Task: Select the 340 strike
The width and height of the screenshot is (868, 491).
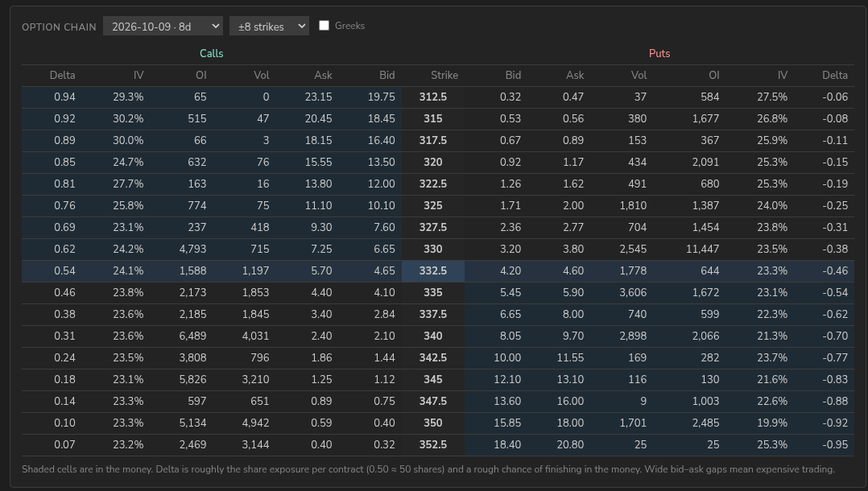Action: (x=433, y=336)
